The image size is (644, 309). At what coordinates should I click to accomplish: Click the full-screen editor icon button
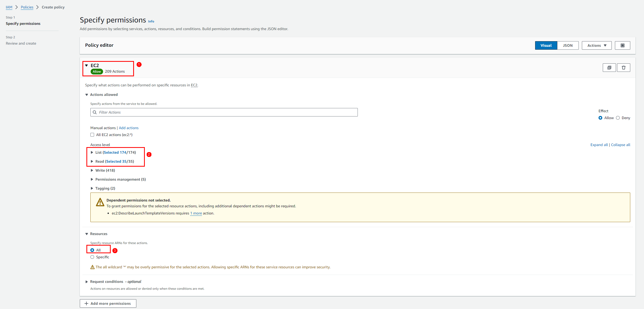click(622, 45)
